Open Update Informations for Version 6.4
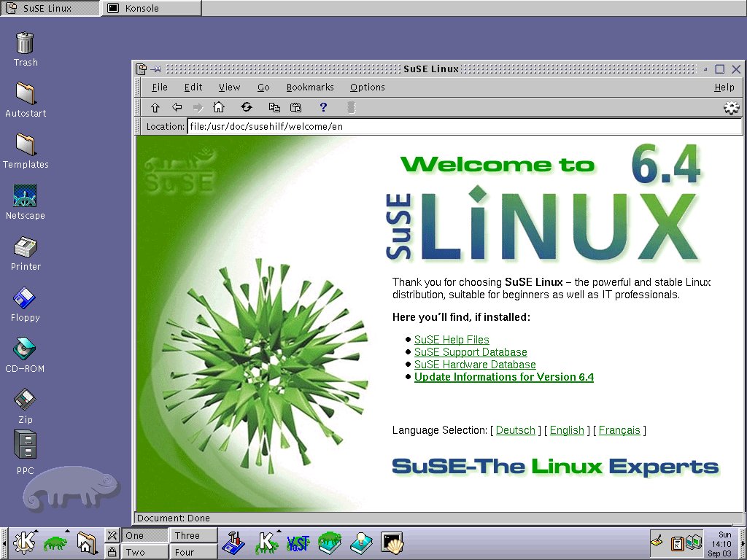The width and height of the screenshot is (747, 560). [504, 377]
